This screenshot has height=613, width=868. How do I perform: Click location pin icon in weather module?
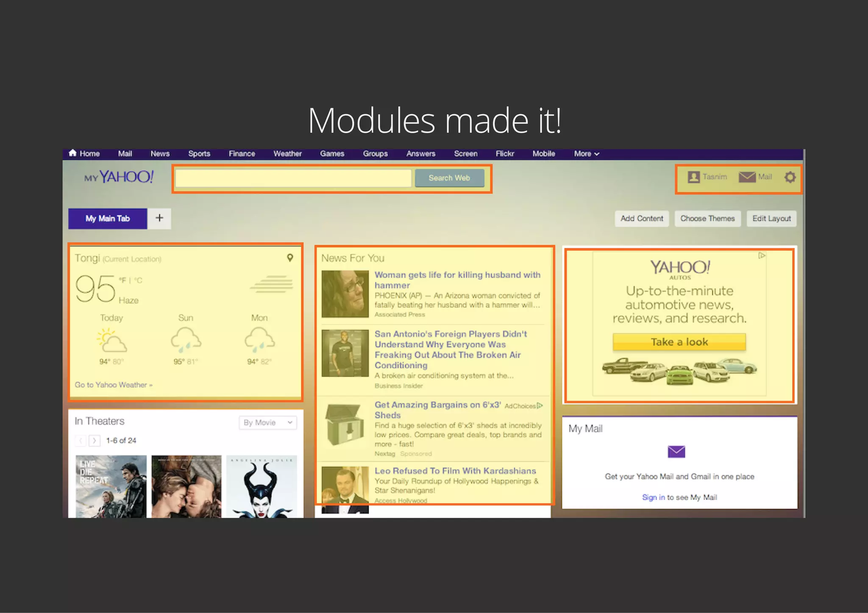tap(290, 258)
